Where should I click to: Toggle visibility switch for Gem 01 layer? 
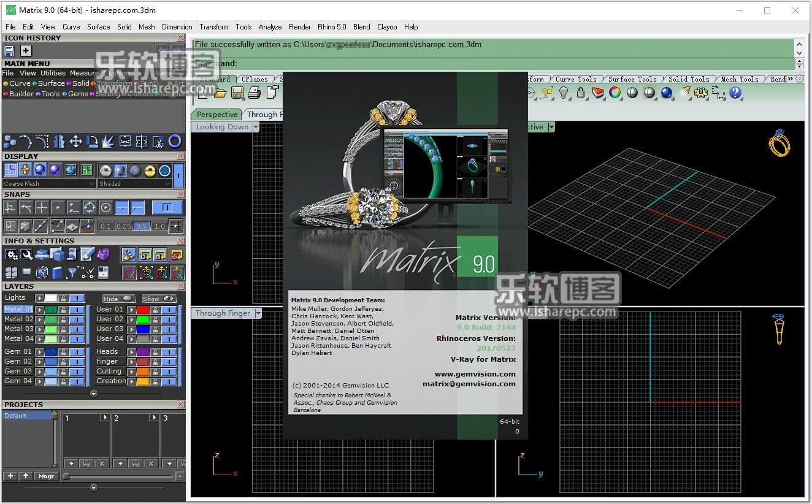pos(77,352)
